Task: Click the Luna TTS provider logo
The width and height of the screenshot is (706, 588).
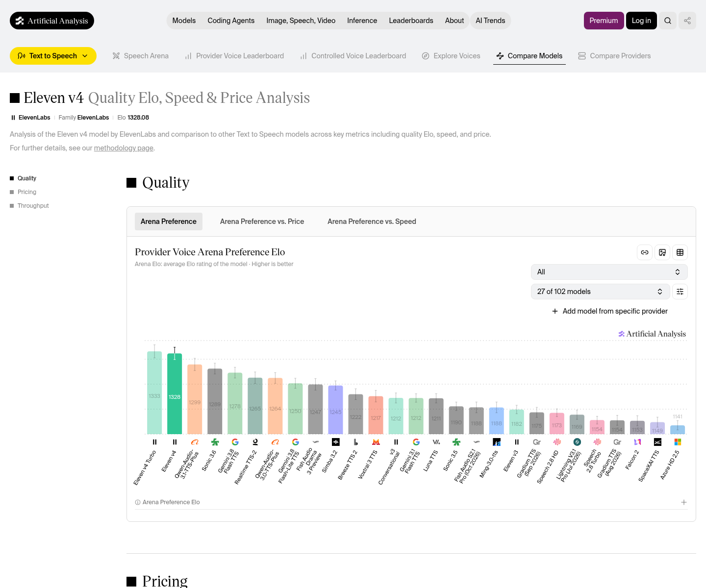Action: click(x=436, y=442)
